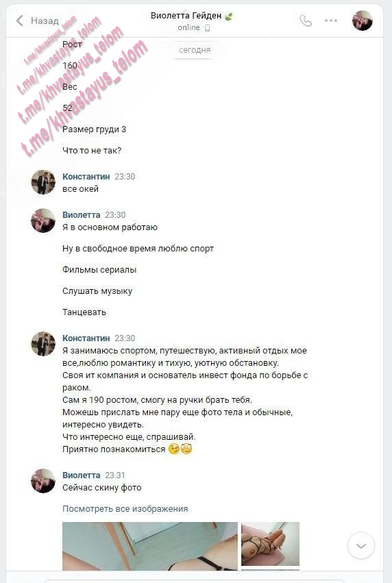
Task: Select the сегодня date label
Action: (x=195, y=50)
